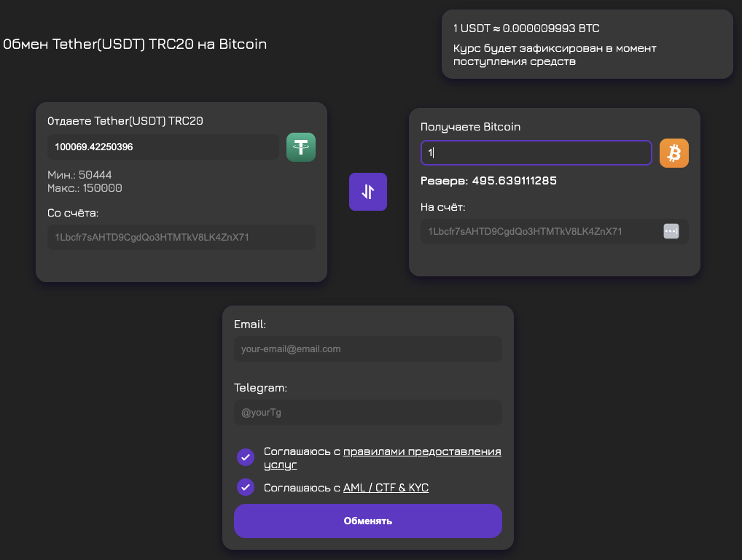Click the three-dots icon in recipient address field

coord(671,231)
